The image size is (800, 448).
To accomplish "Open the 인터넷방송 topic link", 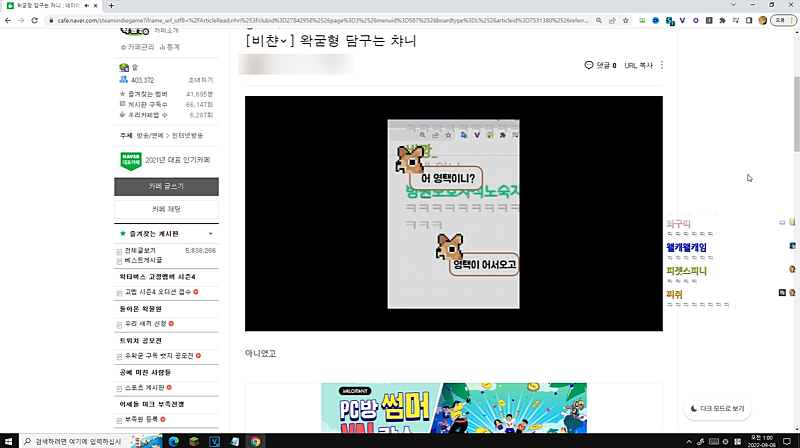I will click(187, 136).
